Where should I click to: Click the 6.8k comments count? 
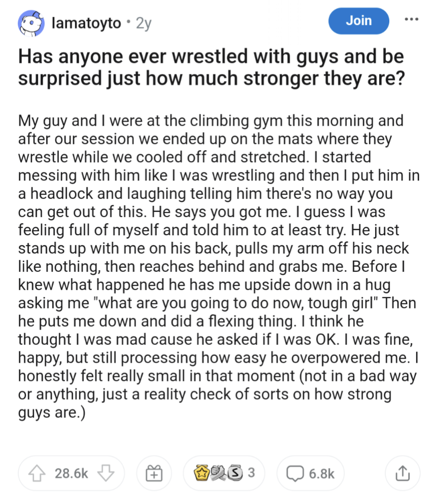(322, 474)
